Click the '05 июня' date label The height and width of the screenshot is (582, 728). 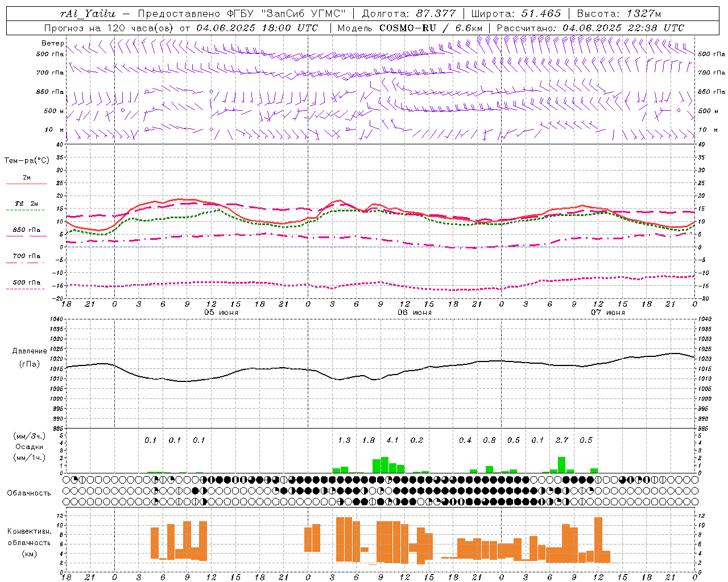pyautogui.click(x=221, y=313)
